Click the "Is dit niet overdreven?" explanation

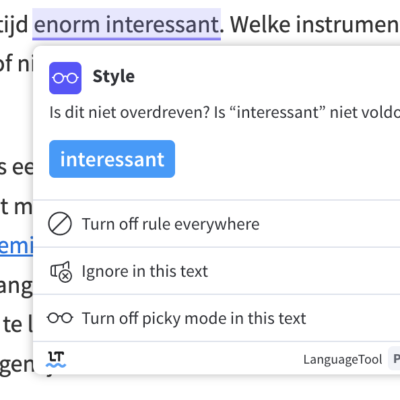225,112
